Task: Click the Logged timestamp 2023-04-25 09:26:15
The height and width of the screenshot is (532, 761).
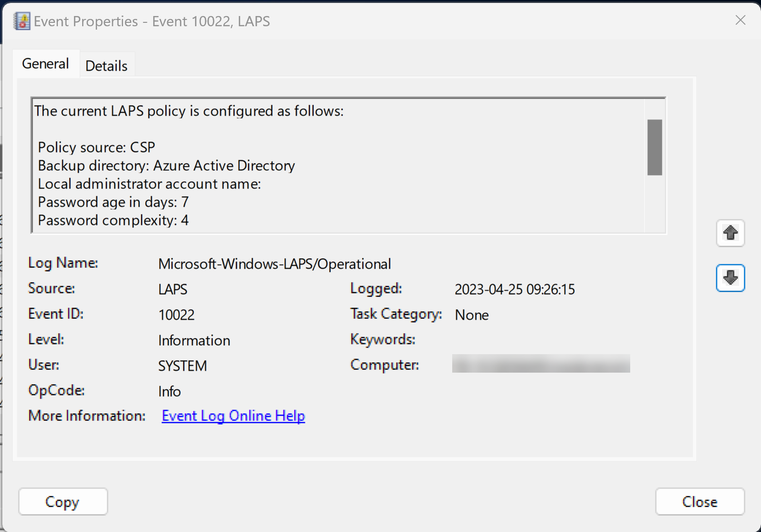Action: 514,290
